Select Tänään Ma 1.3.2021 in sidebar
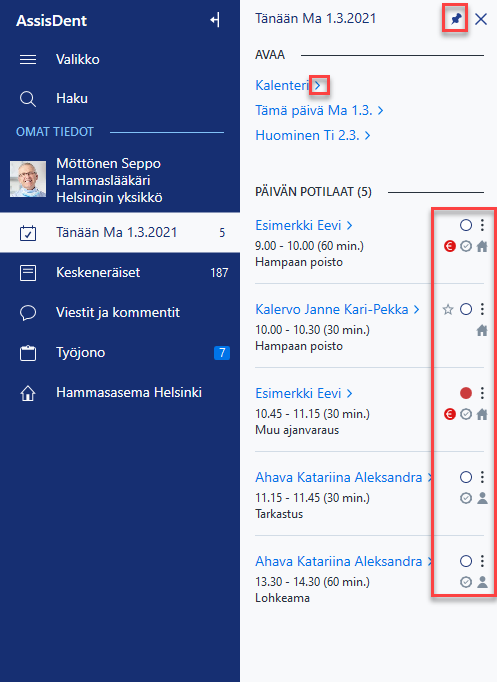The image size is (497, 682). pos(120,232)
